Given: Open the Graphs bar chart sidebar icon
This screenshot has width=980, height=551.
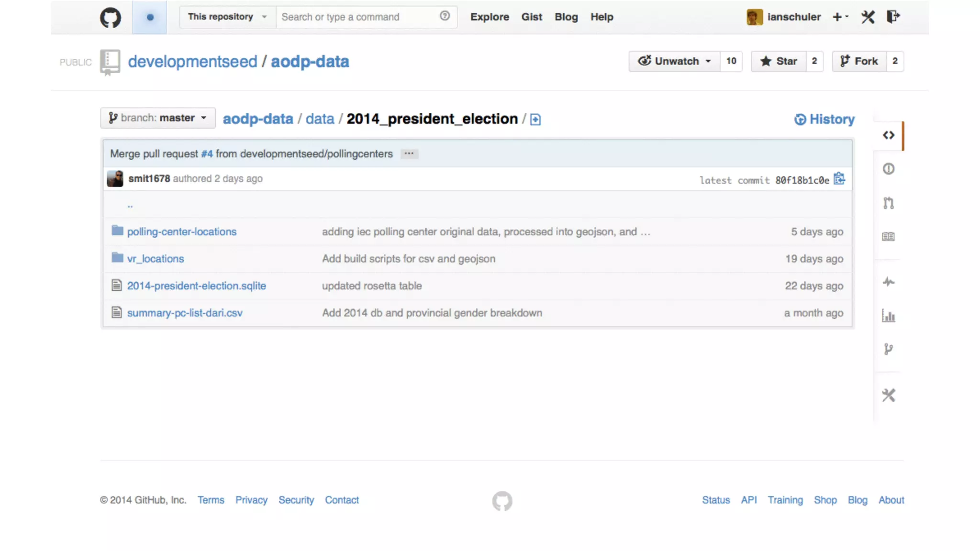Looking at the screenshot, I should coord(889,316).
